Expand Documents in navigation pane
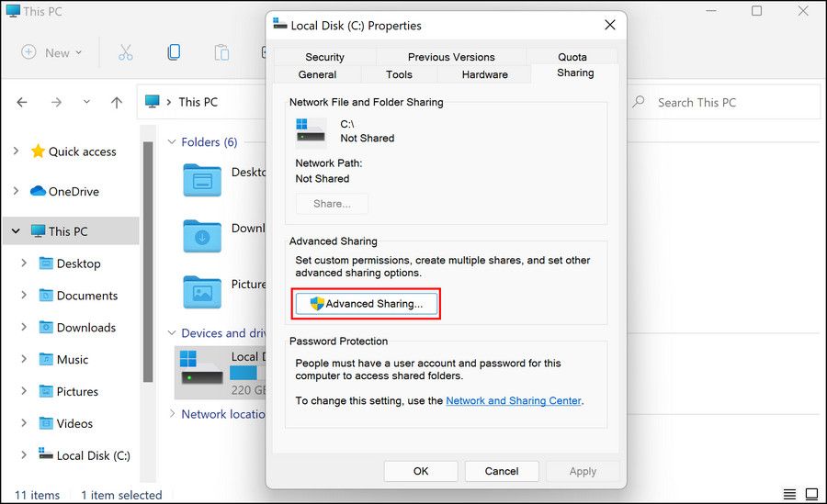 [x=24, y=295]
